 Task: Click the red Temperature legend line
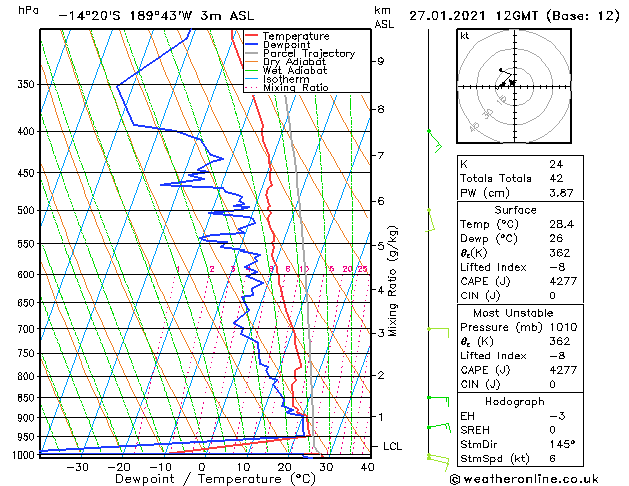pos(252,36)
